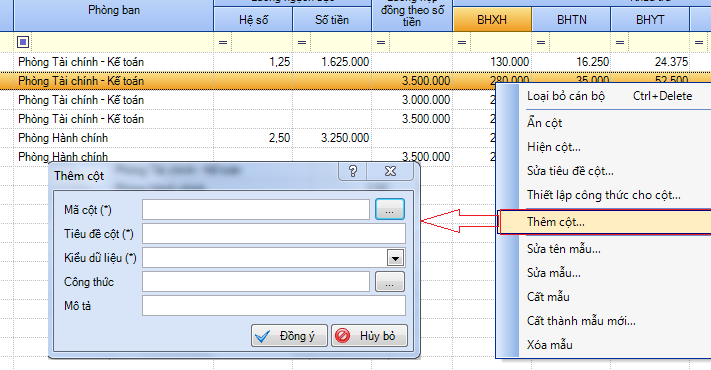Close the Thêm cột dialog with X
The height and width of the screenshot is (370, 711).
click(x=390, y=171)
